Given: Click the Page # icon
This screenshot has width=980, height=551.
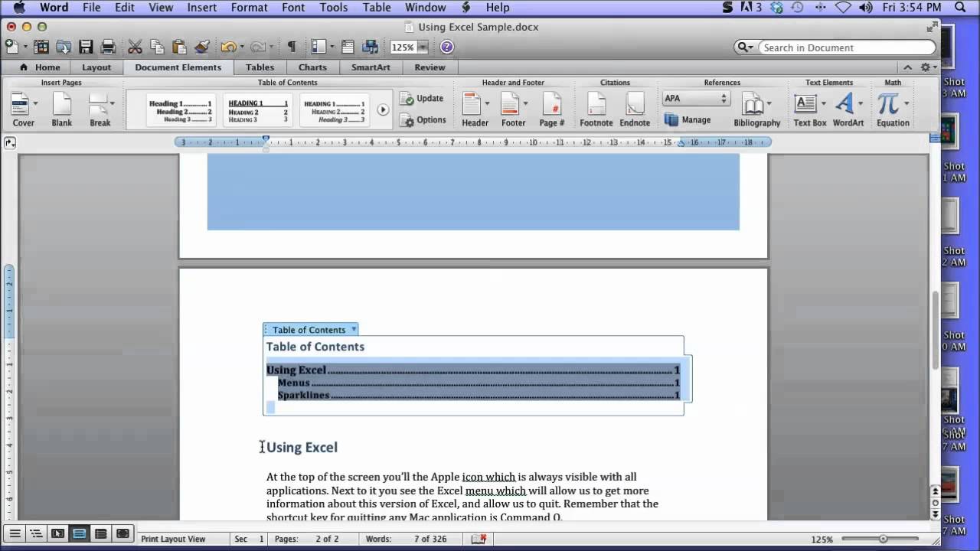Looking at the screenshot, I should pos(551,109).
